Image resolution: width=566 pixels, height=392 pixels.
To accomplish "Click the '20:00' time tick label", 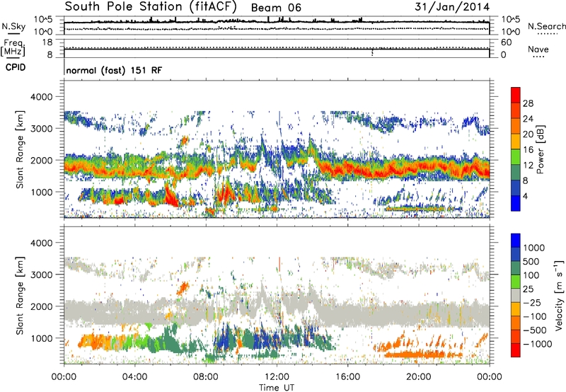I will tap(418, 377).
